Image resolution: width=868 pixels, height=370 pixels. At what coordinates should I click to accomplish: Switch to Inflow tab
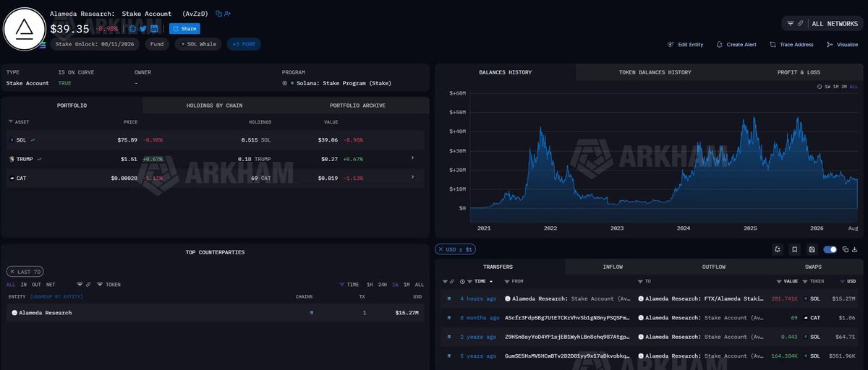coord(613,267)
